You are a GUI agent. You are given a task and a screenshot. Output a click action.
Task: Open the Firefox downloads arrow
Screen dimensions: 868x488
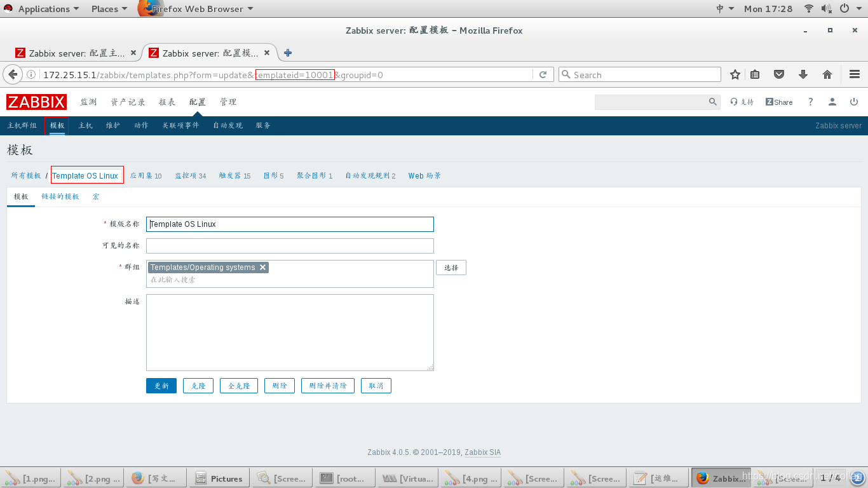(x=803, y=74)
